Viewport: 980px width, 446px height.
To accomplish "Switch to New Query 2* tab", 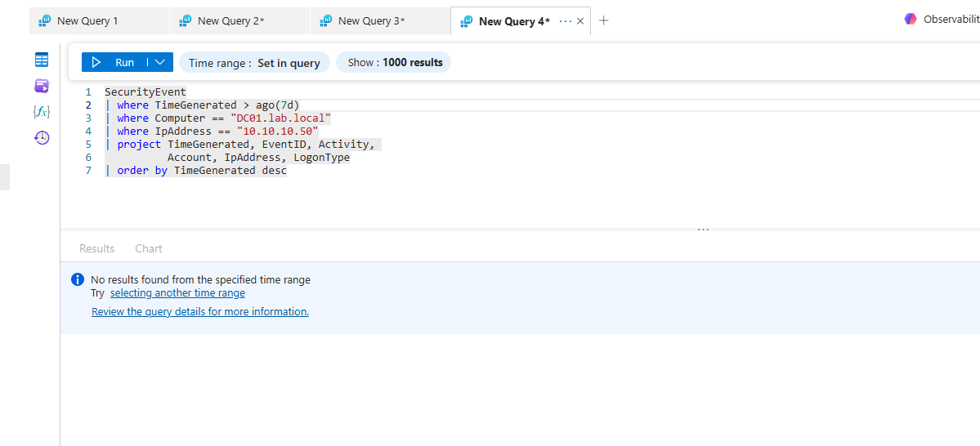I will point(240,20).
